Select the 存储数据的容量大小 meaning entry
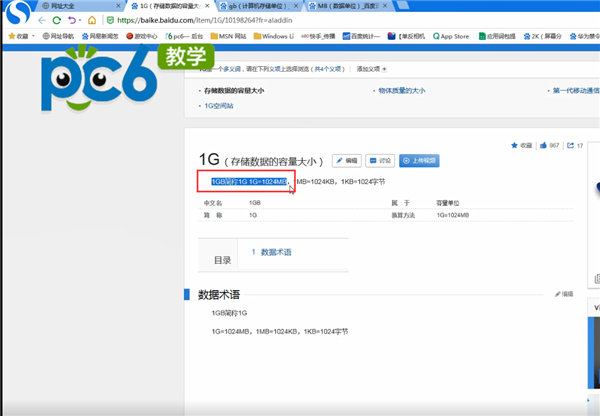 [234, 91]
